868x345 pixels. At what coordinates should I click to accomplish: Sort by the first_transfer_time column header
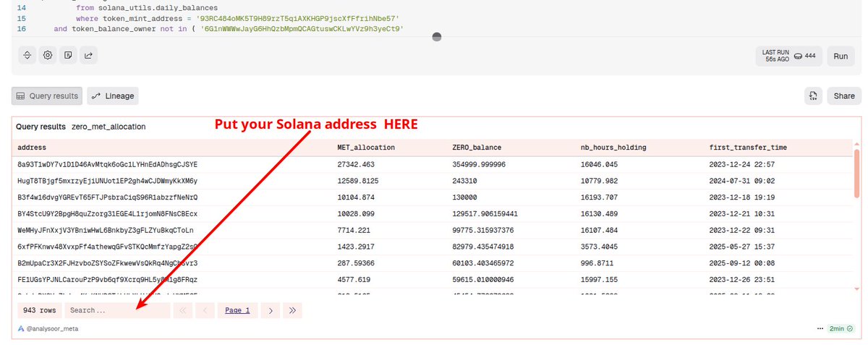coord(748,148)
